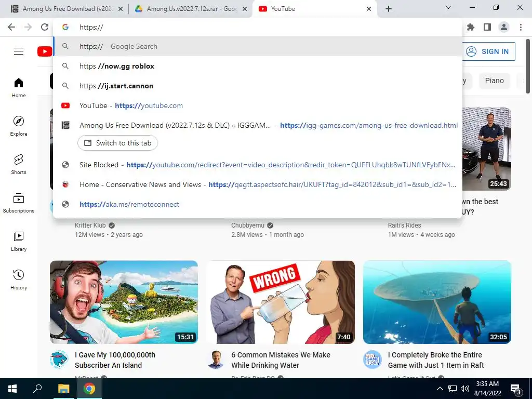The width and height of the screenshot is (532, 399).
Task: Open Windows notification center
Action: (x=516, y=390)
